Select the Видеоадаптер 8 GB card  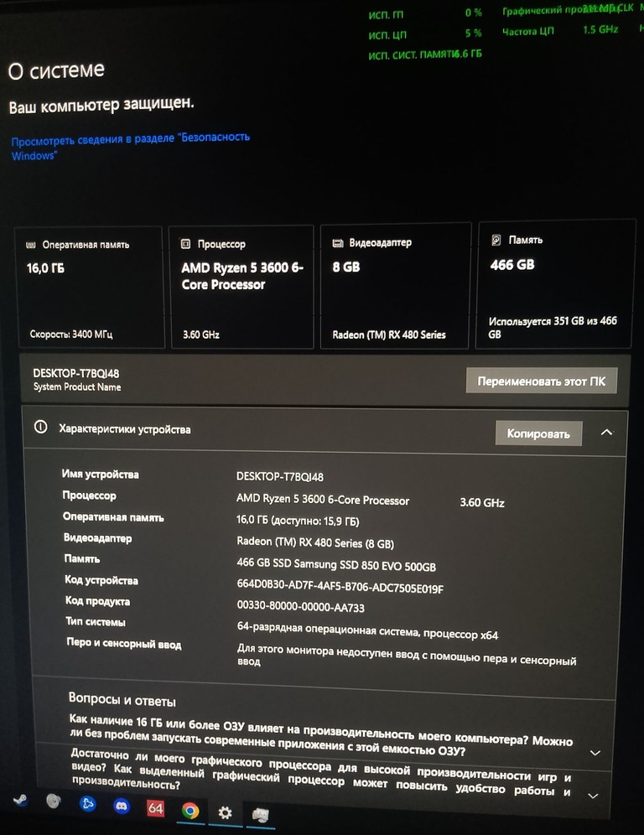(396, 286)
